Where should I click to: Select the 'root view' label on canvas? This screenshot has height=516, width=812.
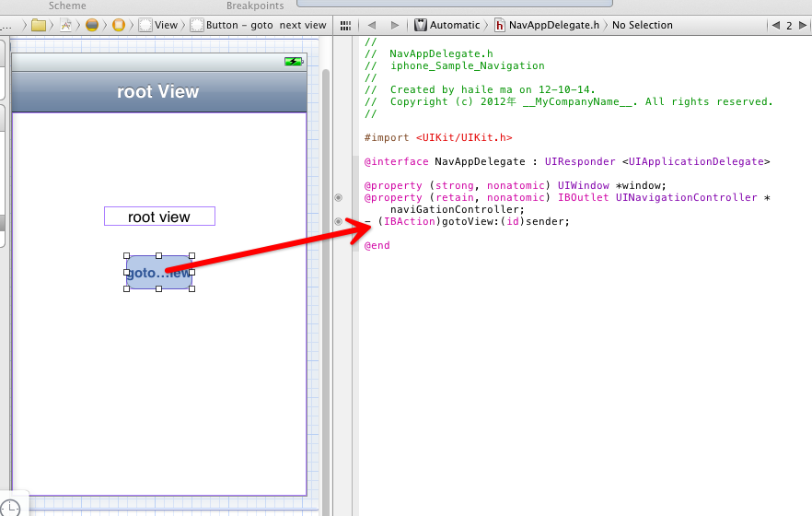tap(159, 217)
